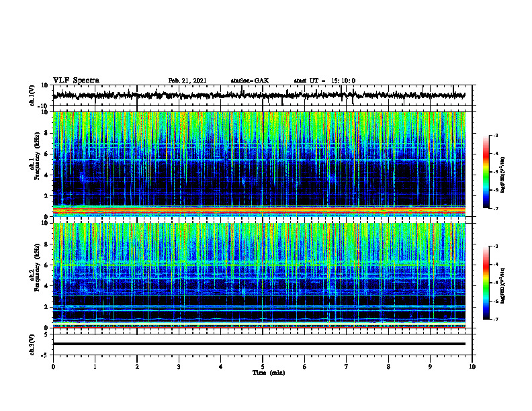Click the "-3" tick on upper colorbar
Screen dimensions: 532x411
[x=495, y=135]
